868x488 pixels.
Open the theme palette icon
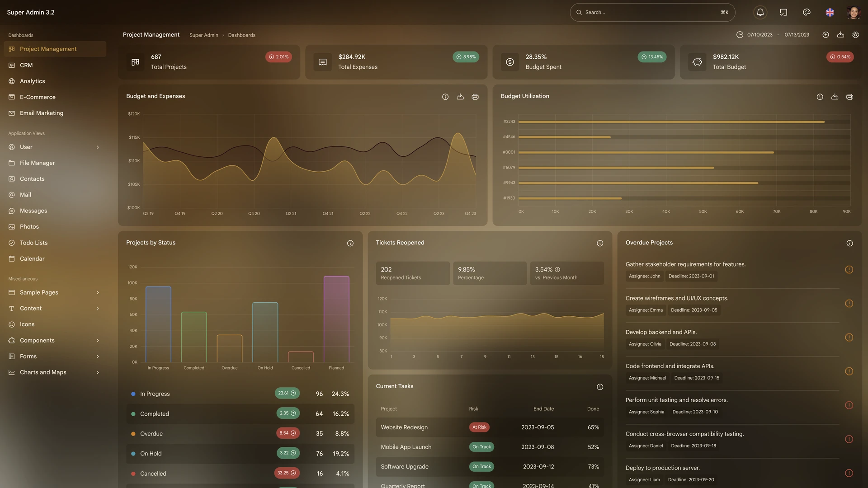tap(807, 12)
